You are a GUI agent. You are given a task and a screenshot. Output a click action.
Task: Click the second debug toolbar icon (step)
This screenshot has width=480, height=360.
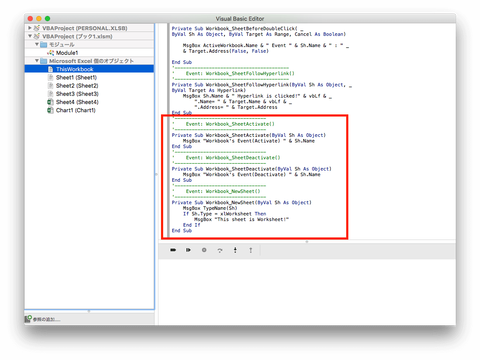(189, 250)
